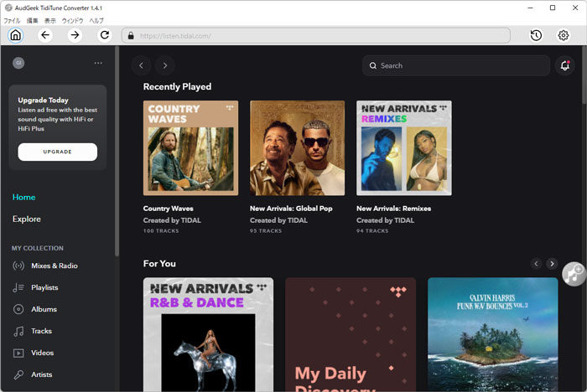The image size is (587, 392).
Task: Select the Explore navigation item
Action: pos(27,219)
